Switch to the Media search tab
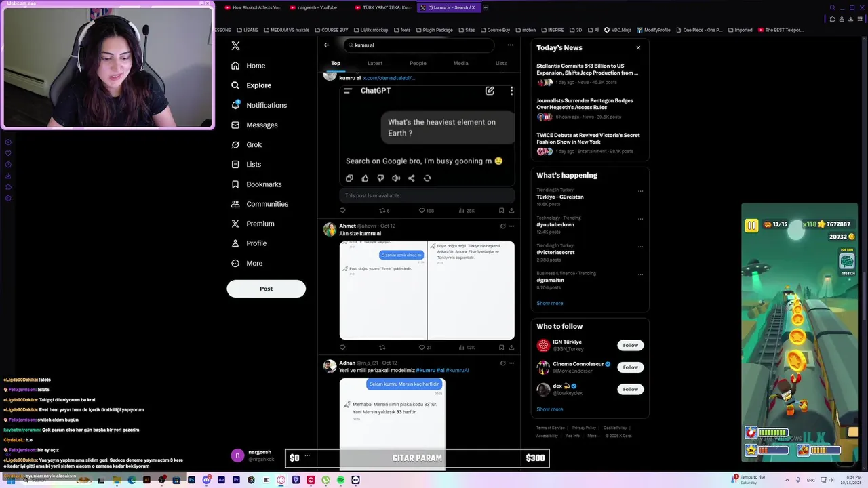 click(x=460, y=63)
